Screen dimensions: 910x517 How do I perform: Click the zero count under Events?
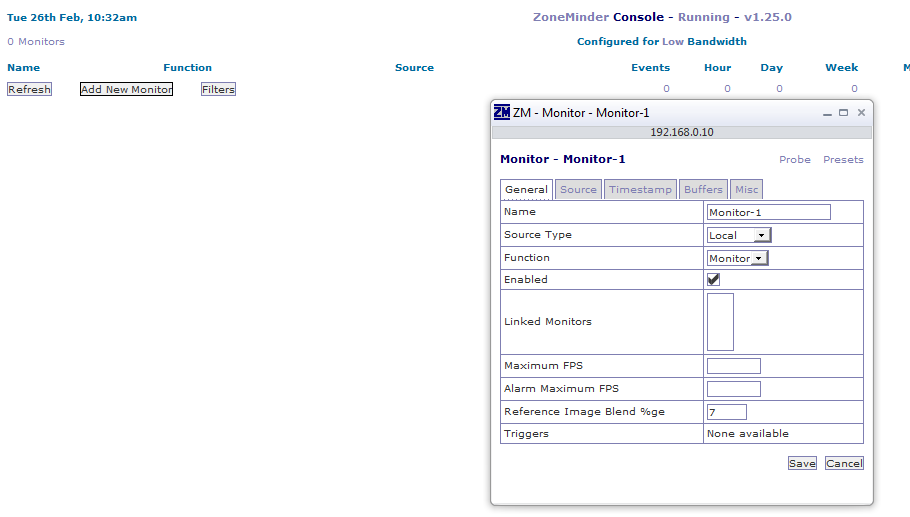pyautogui.click(x=666, y=89)
